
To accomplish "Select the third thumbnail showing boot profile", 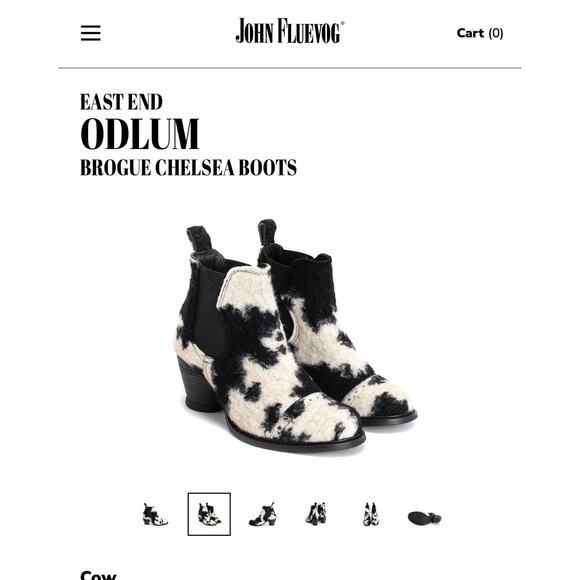I will (263, 515).
